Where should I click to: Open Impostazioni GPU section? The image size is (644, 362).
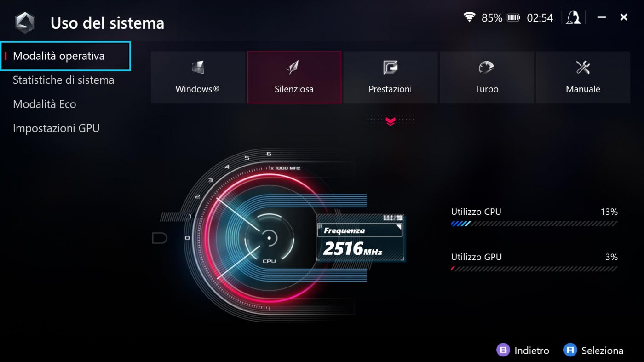click(56, 128)
